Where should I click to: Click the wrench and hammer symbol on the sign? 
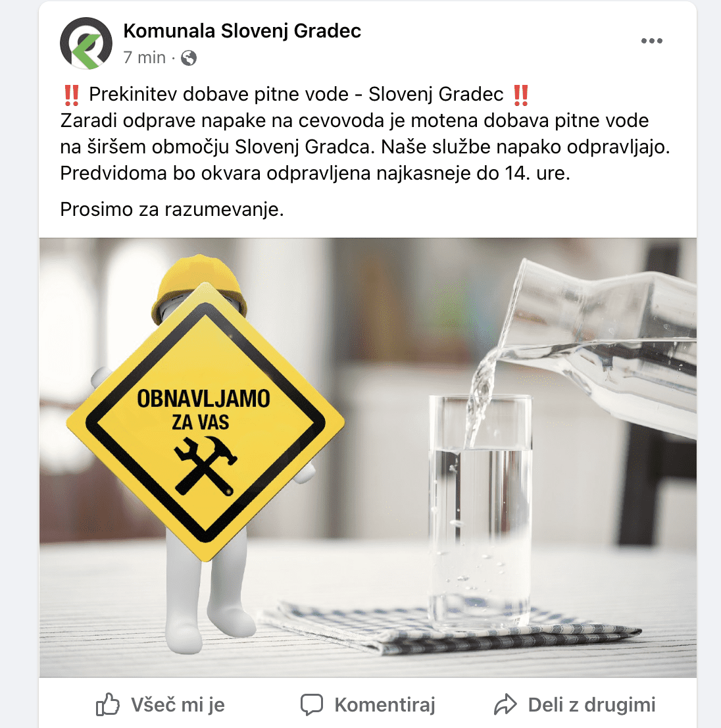pos(205,465)
